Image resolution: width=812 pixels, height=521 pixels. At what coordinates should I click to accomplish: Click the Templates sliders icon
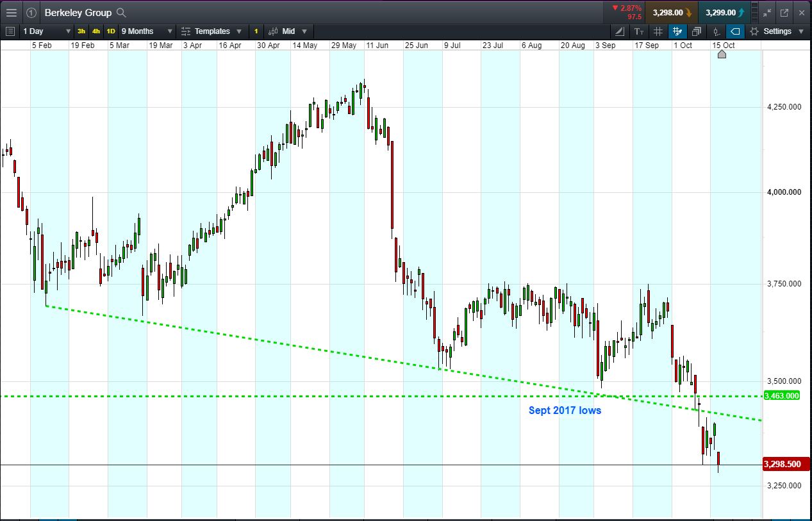[x=186, y=31]
